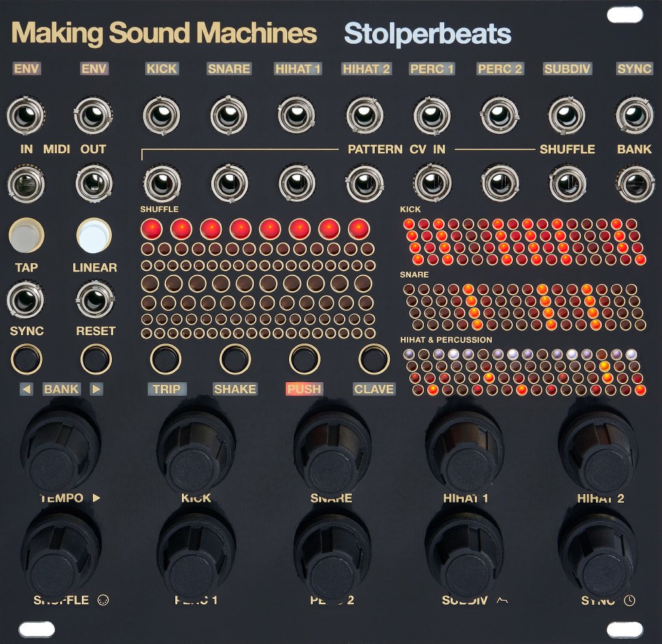Push the round button above the lit PUSH label
Screen dimensions: 662x644
click(305, 359)
